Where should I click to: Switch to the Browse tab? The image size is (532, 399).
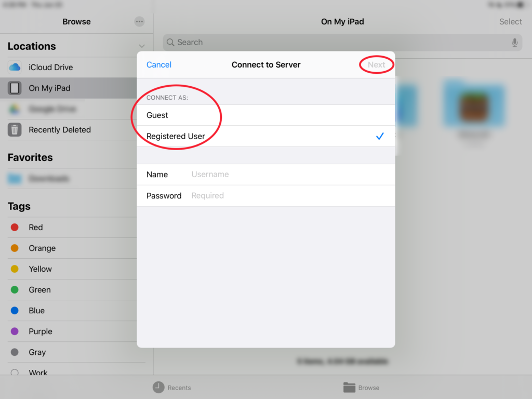point(362,387)
